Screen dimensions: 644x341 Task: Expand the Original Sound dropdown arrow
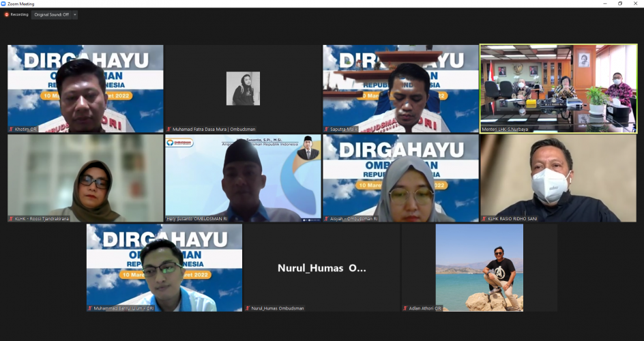tap(74, 14)
